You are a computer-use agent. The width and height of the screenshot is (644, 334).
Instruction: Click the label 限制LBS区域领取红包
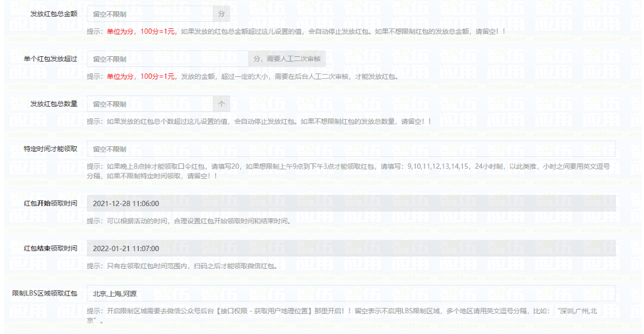coord(45,293)
